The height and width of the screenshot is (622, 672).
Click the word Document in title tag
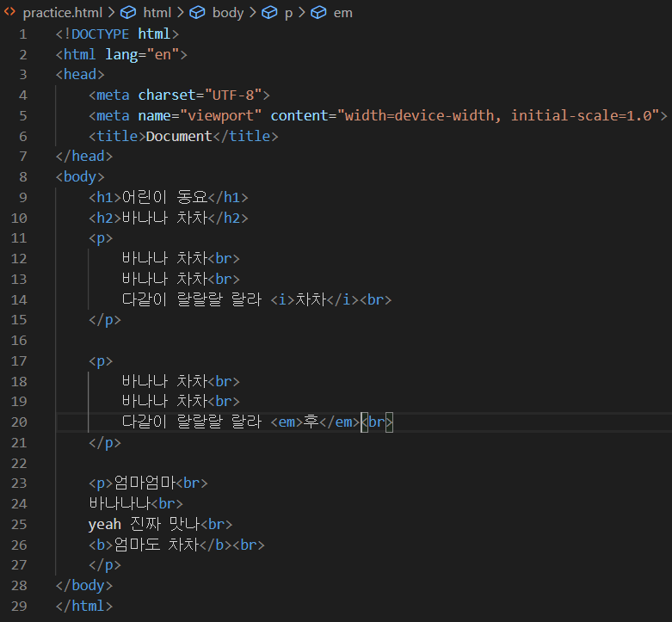click(x=179, y=136)
